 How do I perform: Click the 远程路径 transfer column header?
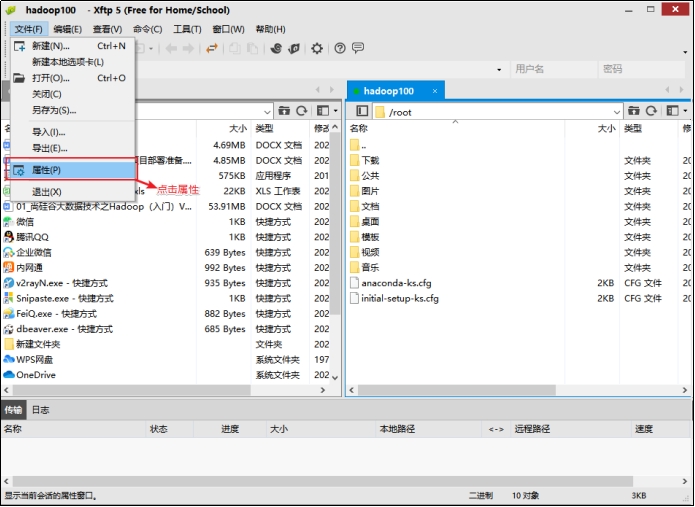tap(570, 429)
